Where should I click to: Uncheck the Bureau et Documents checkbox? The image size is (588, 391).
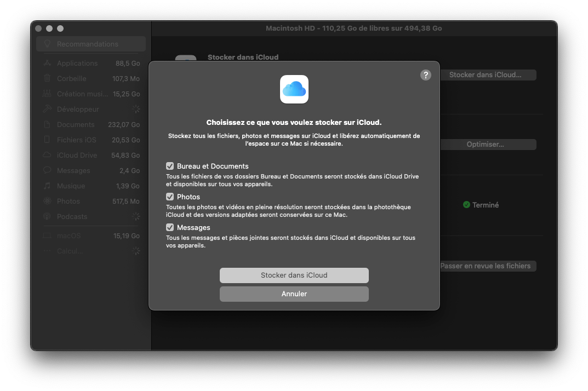coord(170,166)
